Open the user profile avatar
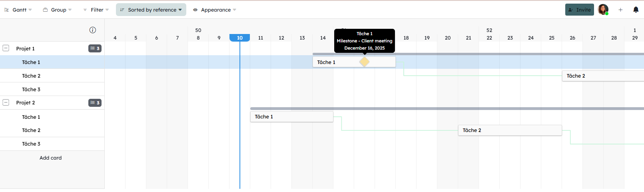This screenshot has width=644, height=192. 603,10
